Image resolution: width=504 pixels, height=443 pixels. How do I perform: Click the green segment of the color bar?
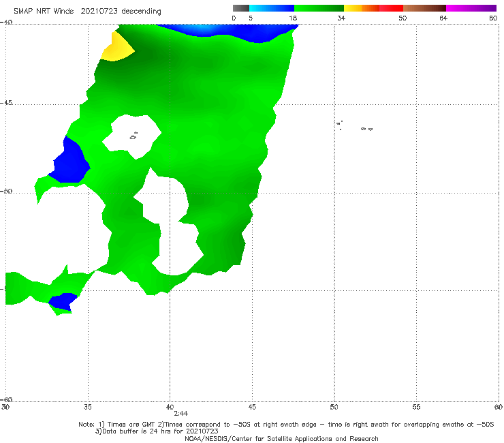click(x=319, y=8)
